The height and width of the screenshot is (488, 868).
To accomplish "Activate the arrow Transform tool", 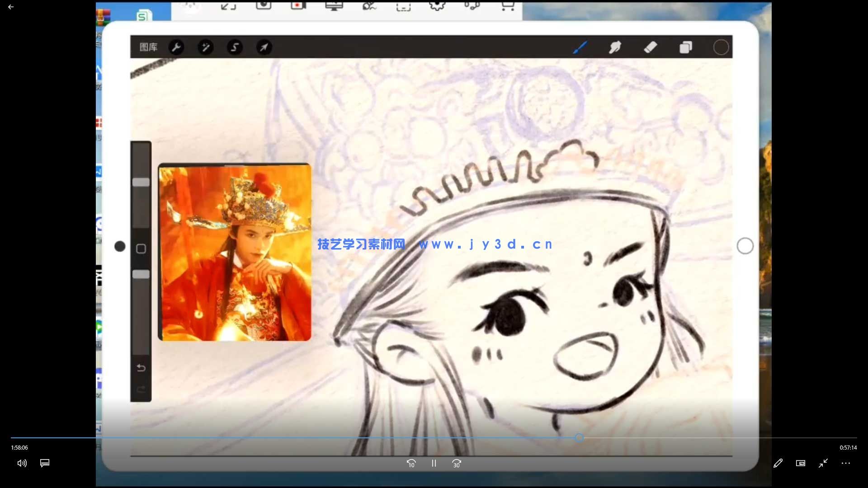I will pyautogui.click(x=264, y=47).
